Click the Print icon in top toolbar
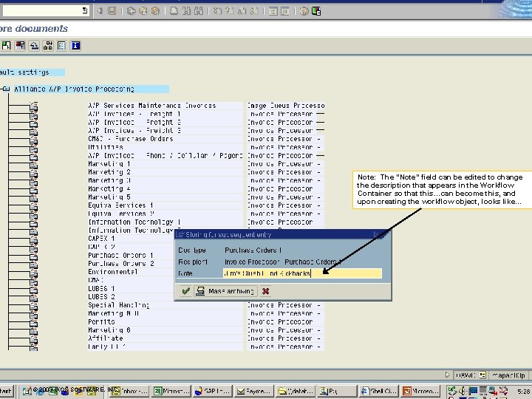 [174, 11]
